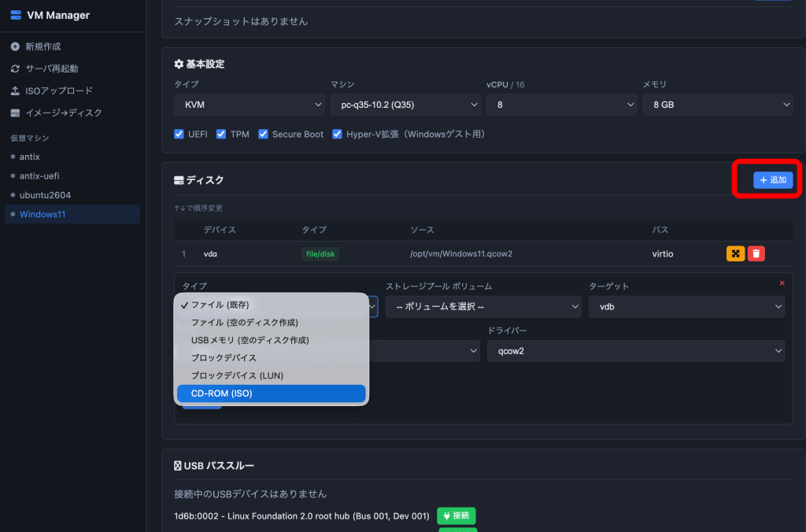Open サーバ再起動 in the sidebar
This screenshot has width=806, height=532.
click(x=52, y=68)
